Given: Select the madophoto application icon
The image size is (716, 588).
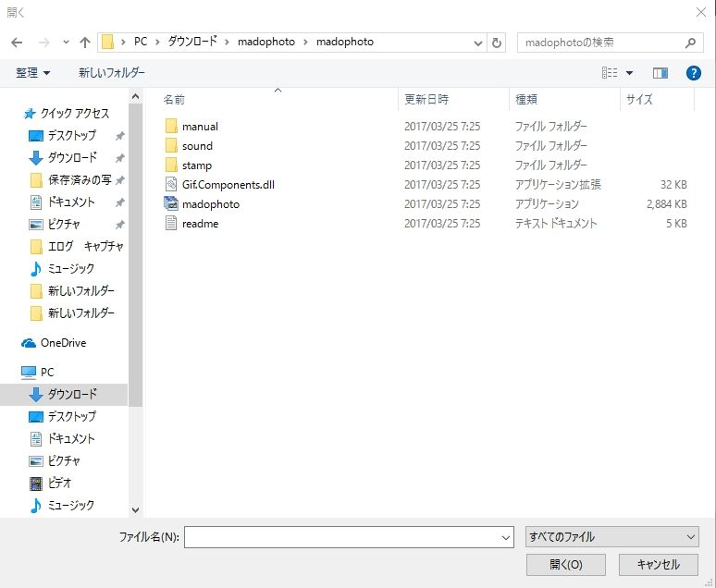Looking at the screenshot, I should tap(171, 203).
